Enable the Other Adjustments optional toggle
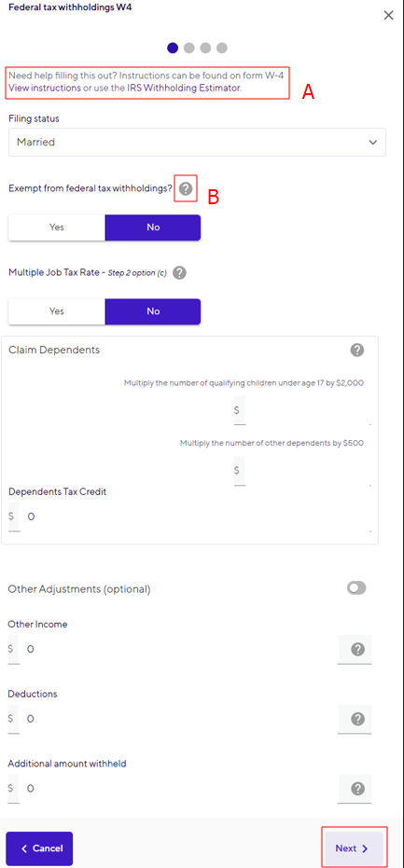 [356, 588]
